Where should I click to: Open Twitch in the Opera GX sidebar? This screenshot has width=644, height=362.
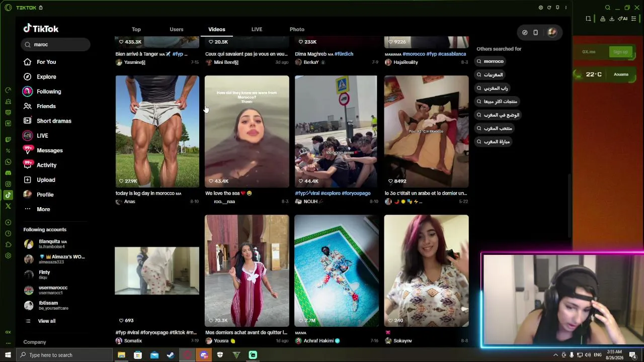click(x=8, y=140)
